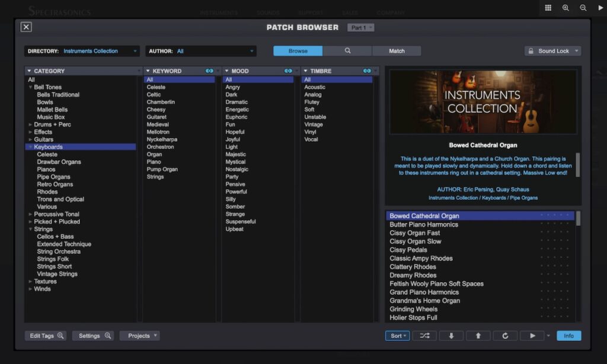Open the thumbnail grid view icon
The image size is (607, 364).
[548, 8]
